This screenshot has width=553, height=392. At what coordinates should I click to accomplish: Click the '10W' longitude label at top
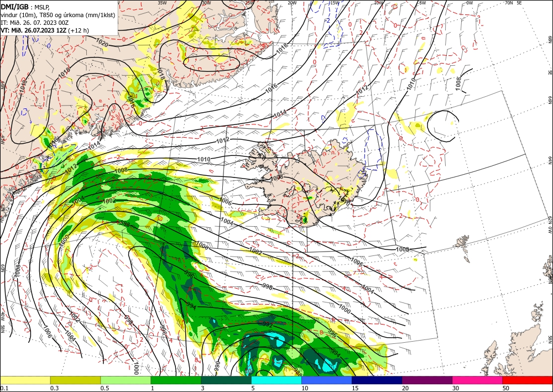click(379, 3)
